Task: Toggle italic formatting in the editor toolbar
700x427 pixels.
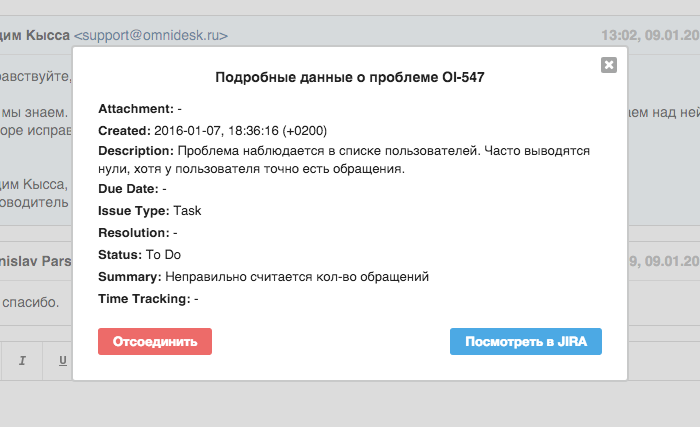Action: 22,361
